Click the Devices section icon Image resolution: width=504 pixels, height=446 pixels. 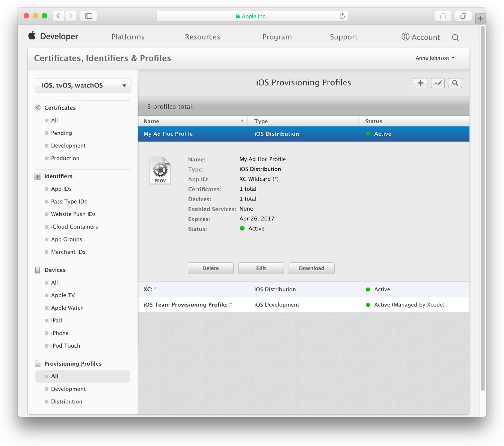point(38,270)
